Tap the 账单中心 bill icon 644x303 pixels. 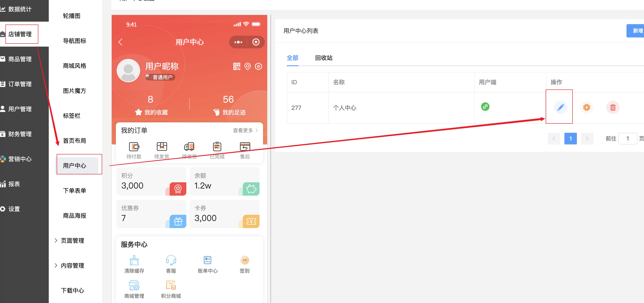(x=208, y=260)
